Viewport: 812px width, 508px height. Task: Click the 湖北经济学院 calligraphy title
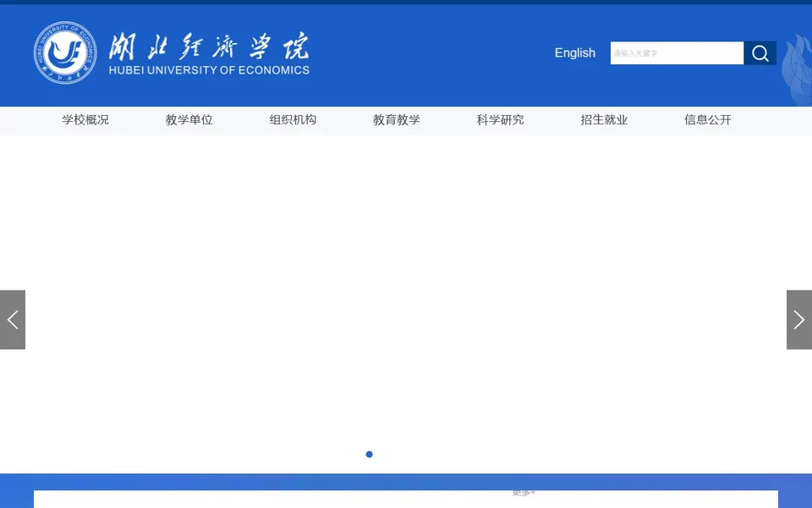[x=209, y=46]
